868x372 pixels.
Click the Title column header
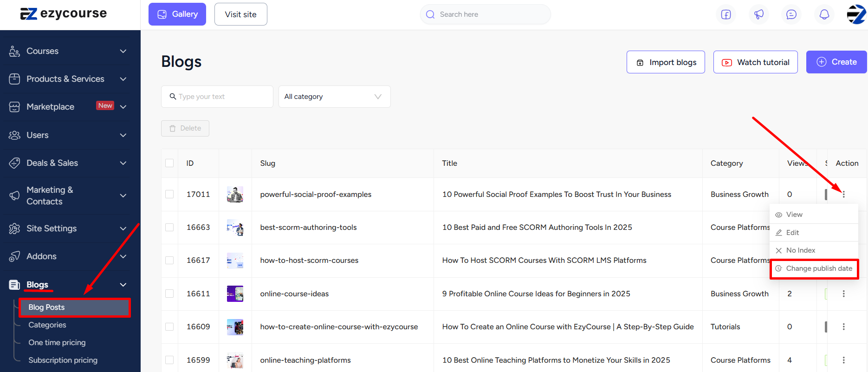tap(450, 163)
